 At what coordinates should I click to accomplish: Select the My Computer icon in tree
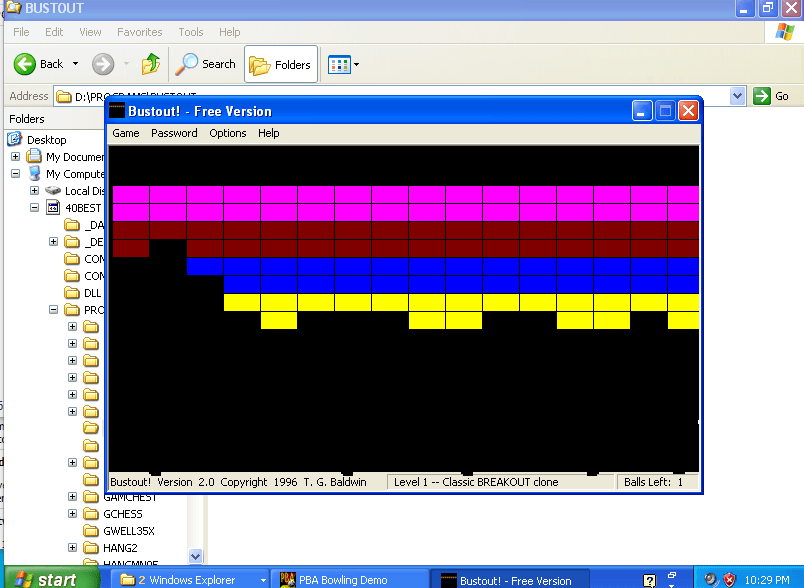[x=34, y=174]
